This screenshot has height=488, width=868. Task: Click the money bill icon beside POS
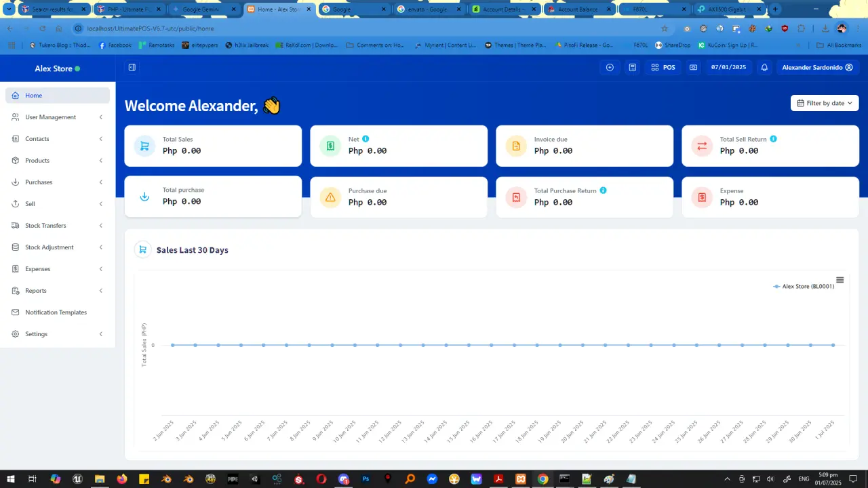[x=693, y=67]
